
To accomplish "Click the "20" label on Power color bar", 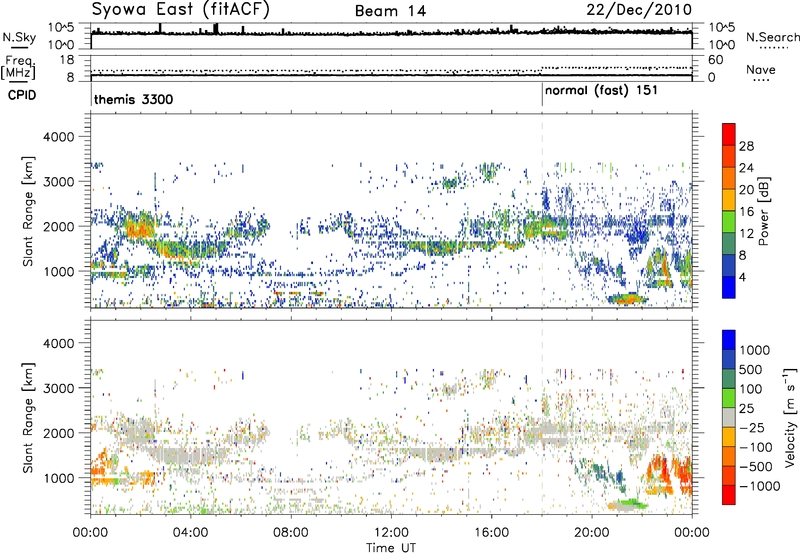I will click(x=746, y=190).
